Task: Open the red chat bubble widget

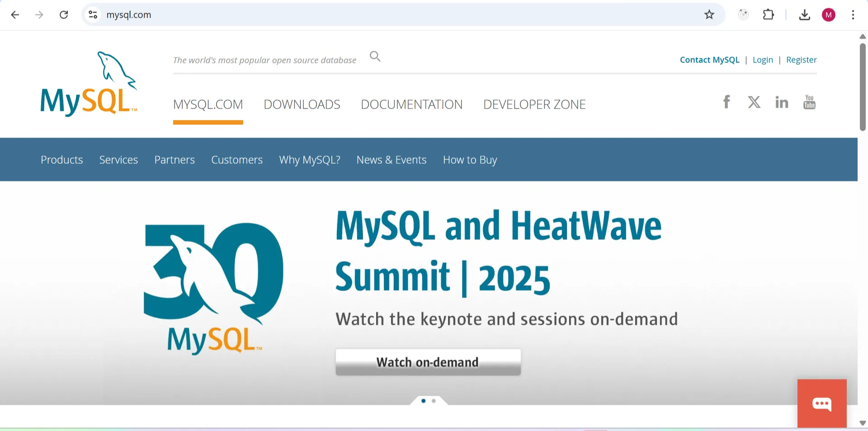Action: 822,403
